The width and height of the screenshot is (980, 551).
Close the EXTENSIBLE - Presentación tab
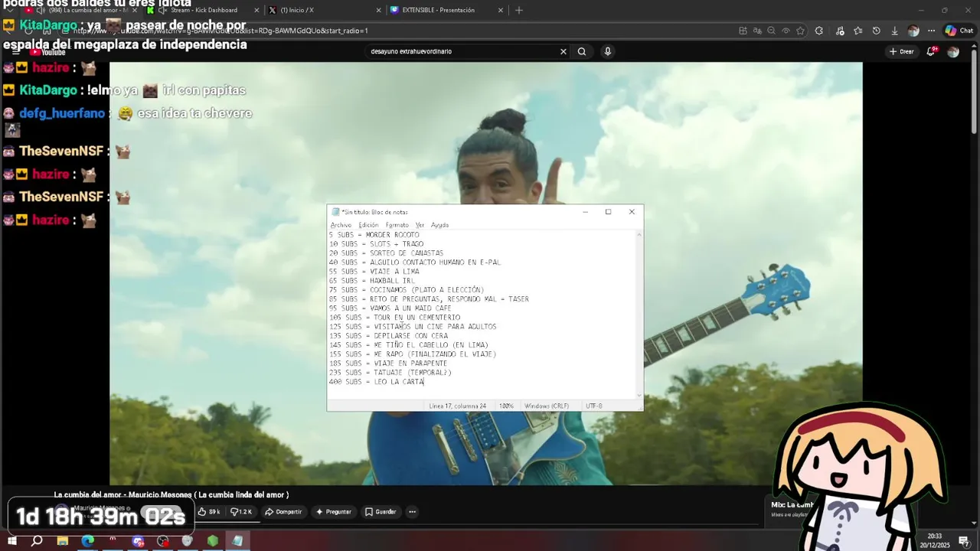pos(501,10)
